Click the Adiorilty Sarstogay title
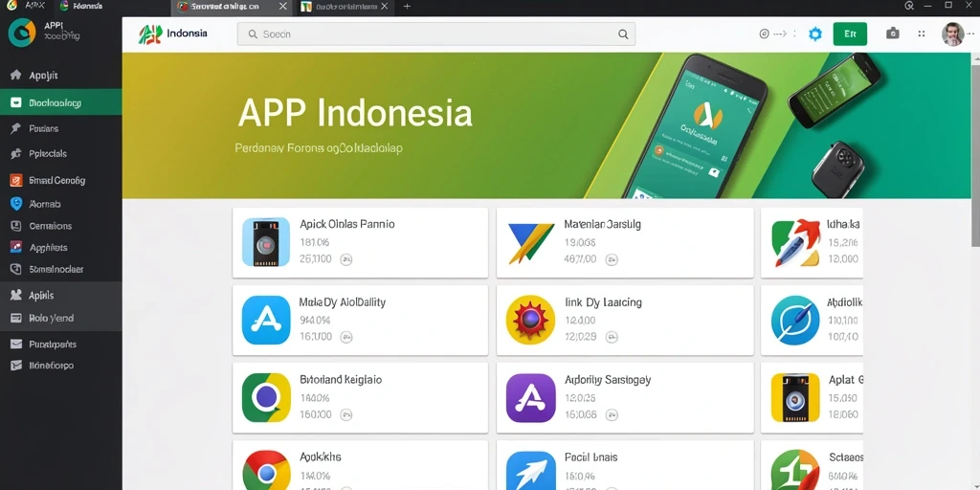980x490 pixels. click(x=608, y=379)
